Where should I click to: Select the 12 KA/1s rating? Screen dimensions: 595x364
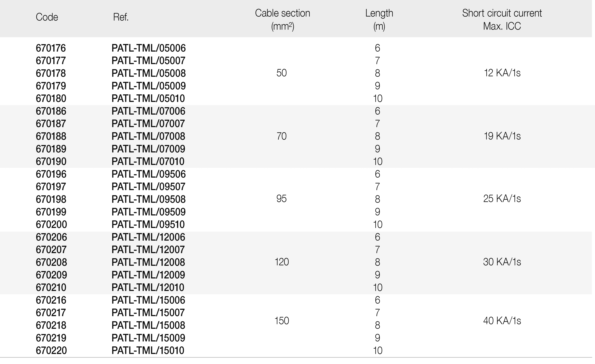coord(502,73)
